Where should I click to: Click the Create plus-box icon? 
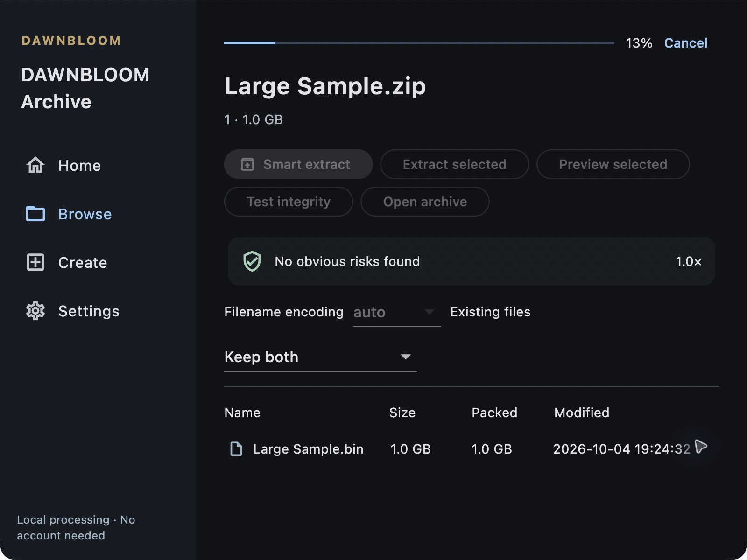point(35,262)
